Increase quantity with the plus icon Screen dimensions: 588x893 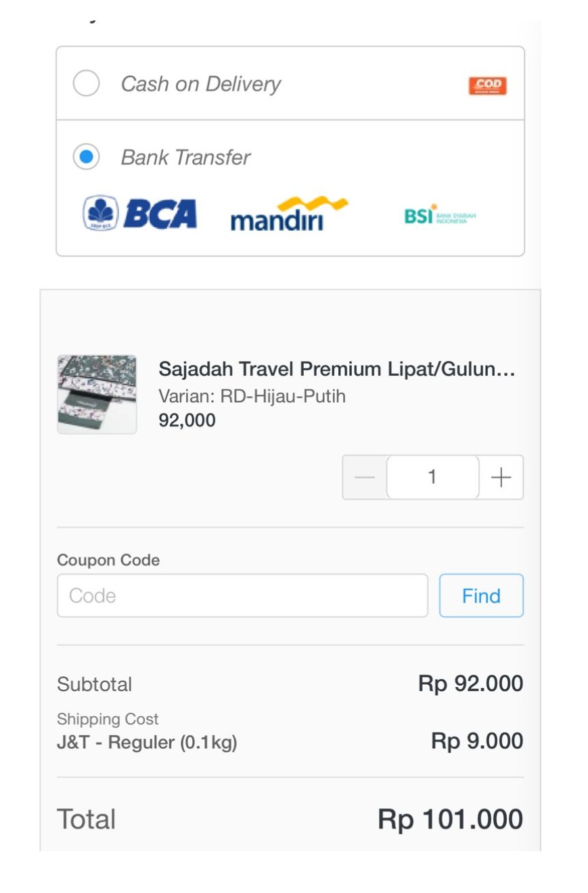coord(501,477)
